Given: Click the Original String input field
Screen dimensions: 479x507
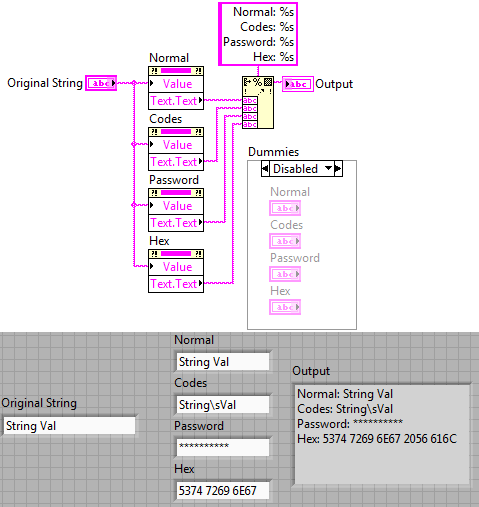Looking at the screenshot, I should pos(69,426).
